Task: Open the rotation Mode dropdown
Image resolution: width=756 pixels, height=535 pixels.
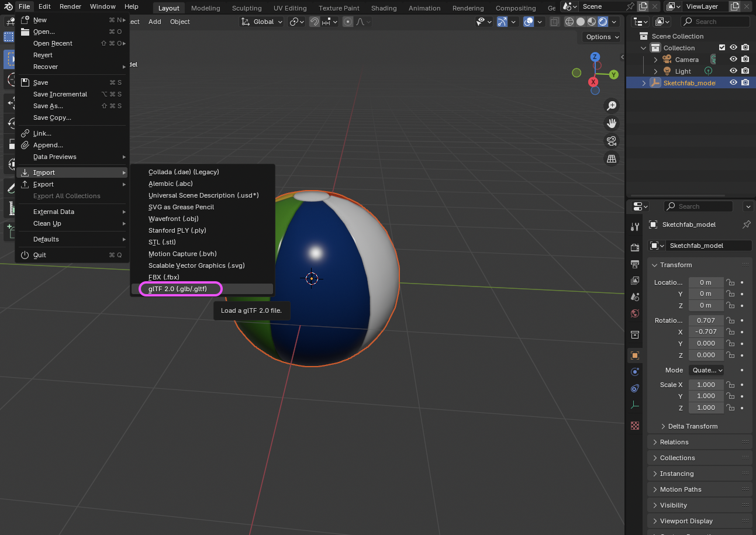Action: [x=706, y=370]
